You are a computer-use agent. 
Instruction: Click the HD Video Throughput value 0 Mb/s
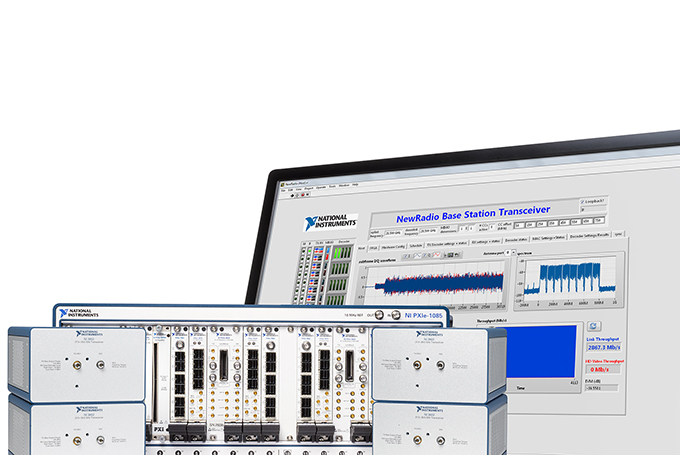point(602,370)
